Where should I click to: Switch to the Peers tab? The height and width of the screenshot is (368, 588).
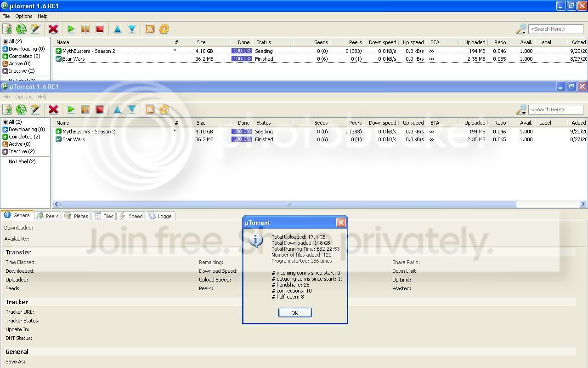(48, 216)
